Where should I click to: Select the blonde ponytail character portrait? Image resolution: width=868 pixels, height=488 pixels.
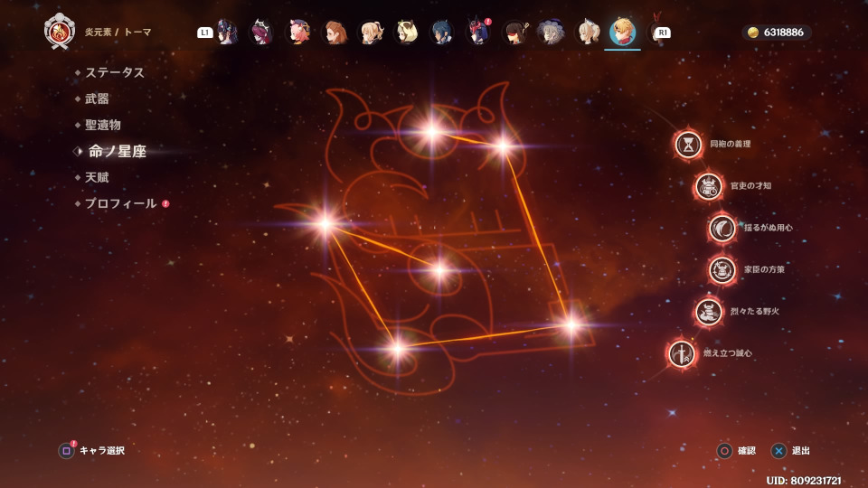[371, 33]
